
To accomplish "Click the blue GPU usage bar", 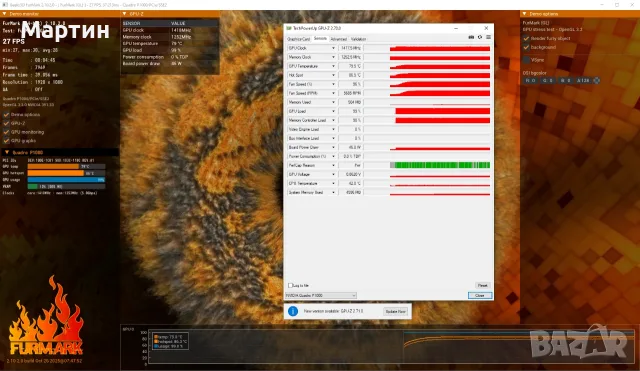I will tap(66, 180).
